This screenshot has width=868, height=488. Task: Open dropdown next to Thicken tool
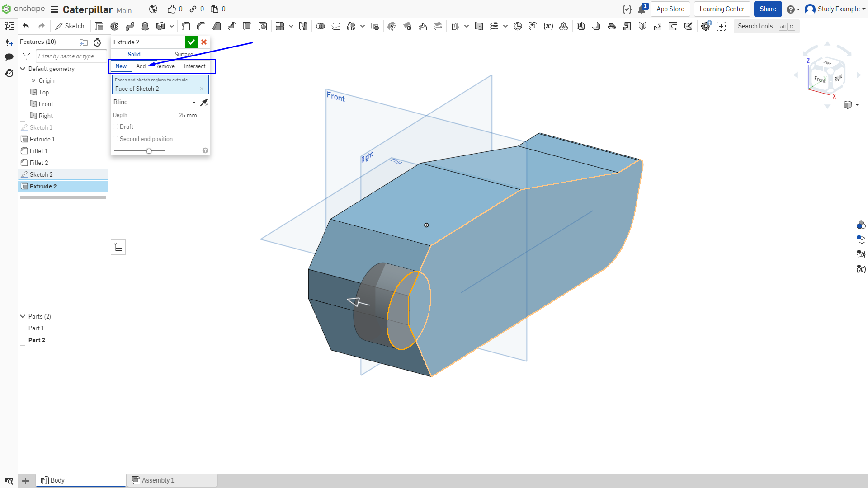(171, 26)
